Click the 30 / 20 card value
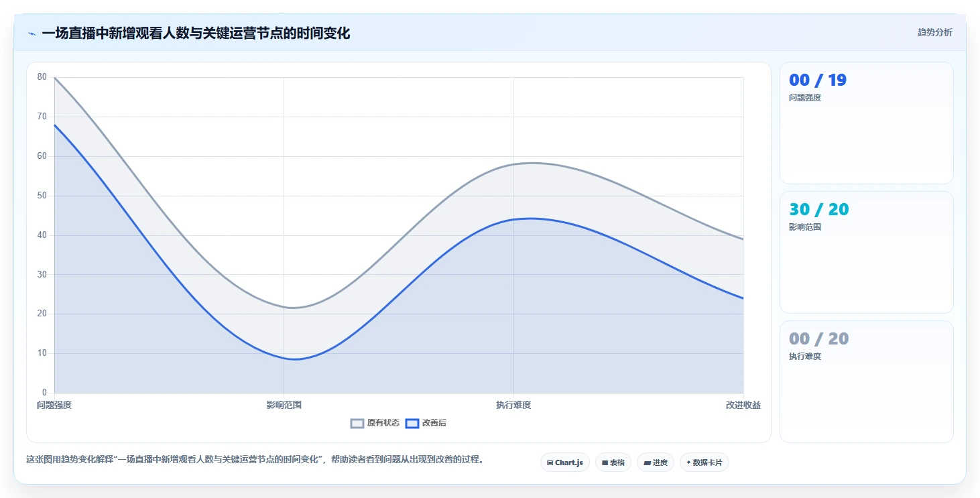 click(819, 210)
